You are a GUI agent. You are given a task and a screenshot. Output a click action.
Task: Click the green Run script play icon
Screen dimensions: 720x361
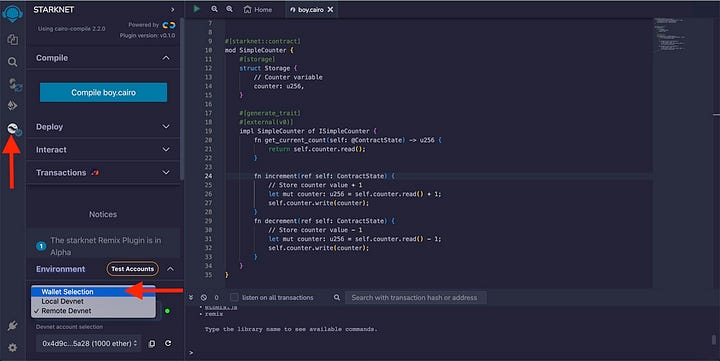pos(197,9)
